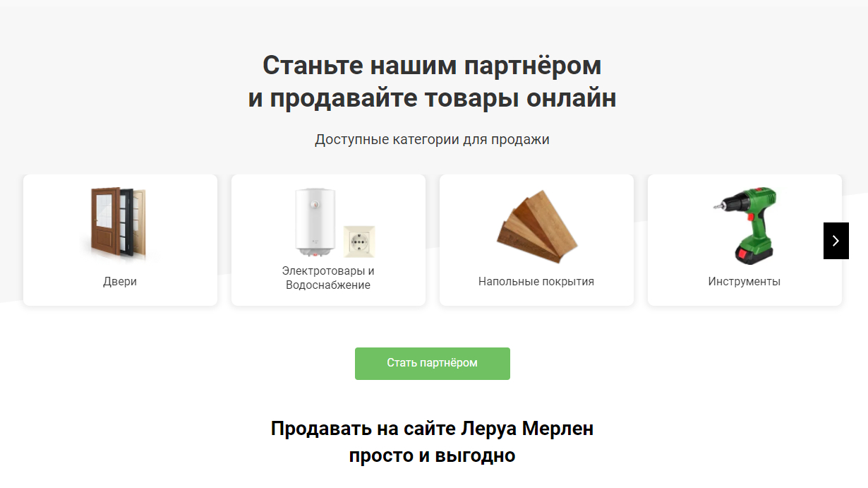Screen dimensions: 868x488
Task: Click the green cordless drill image
Action: tap(745, 225)
